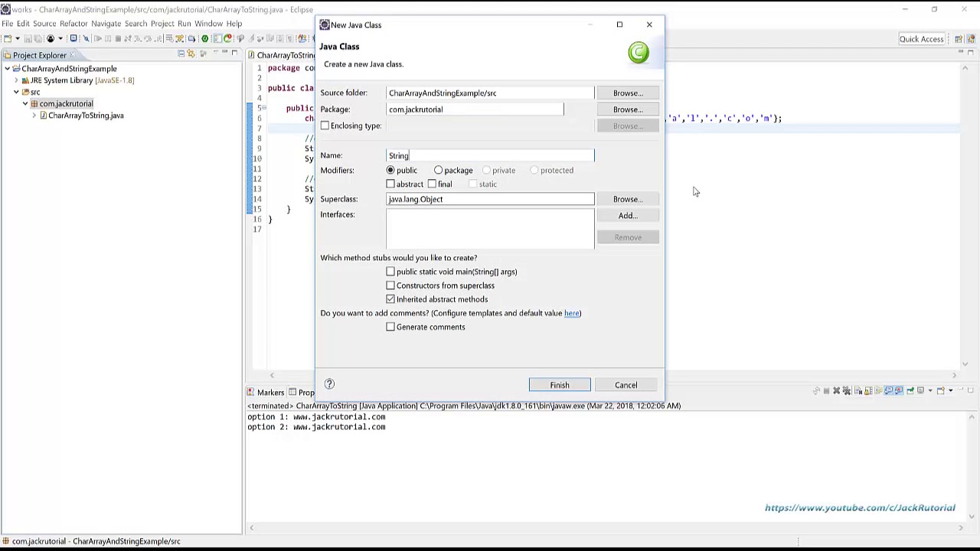This screenshot has height=551, width=980.
Task: Click the Save icon in the main toolbar
Action: [x=28, y=38]
